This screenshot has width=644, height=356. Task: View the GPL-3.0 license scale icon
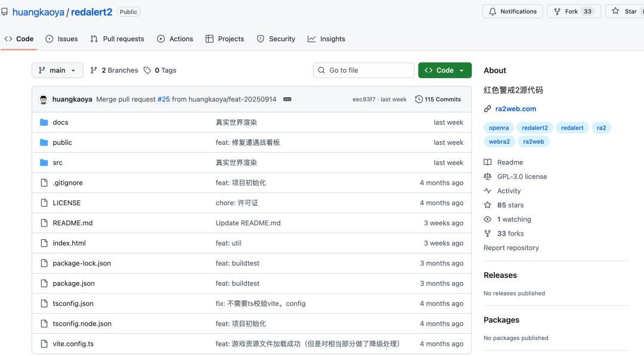(x=488, y=177)
